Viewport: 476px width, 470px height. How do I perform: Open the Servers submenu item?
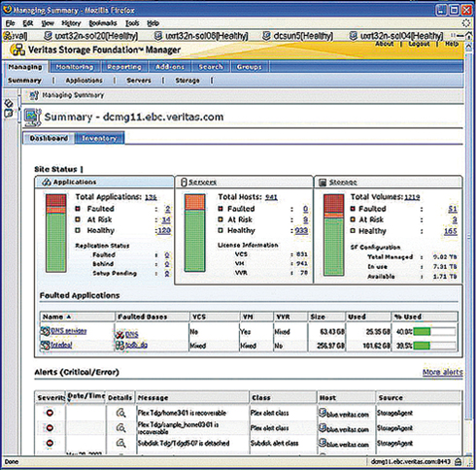coord(139,81)
